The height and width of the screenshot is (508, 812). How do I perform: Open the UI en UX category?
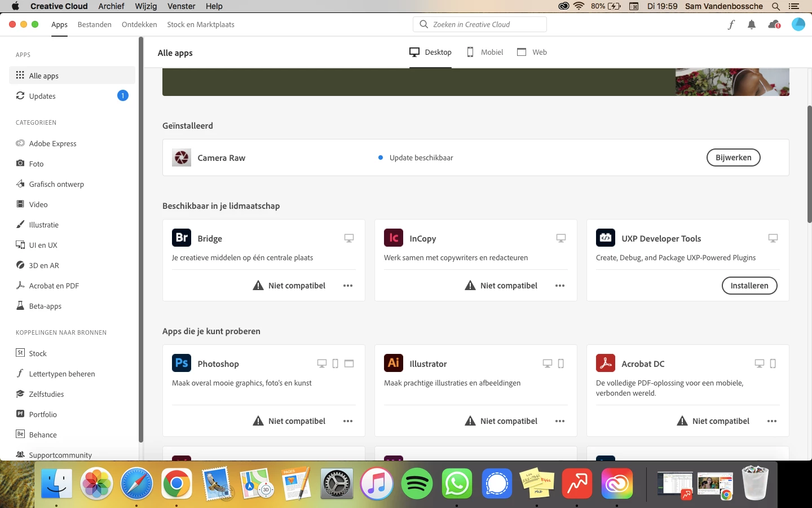point(72,245)
